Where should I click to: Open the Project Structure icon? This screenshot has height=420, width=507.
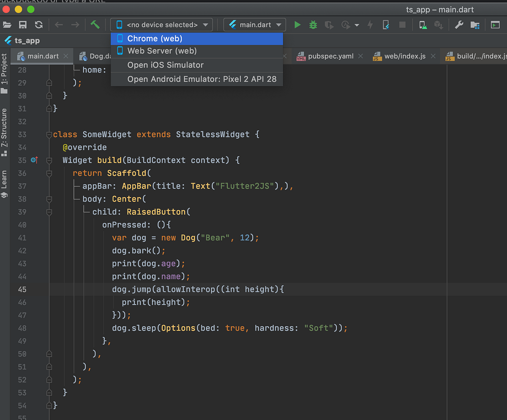(x=475, y=25)
